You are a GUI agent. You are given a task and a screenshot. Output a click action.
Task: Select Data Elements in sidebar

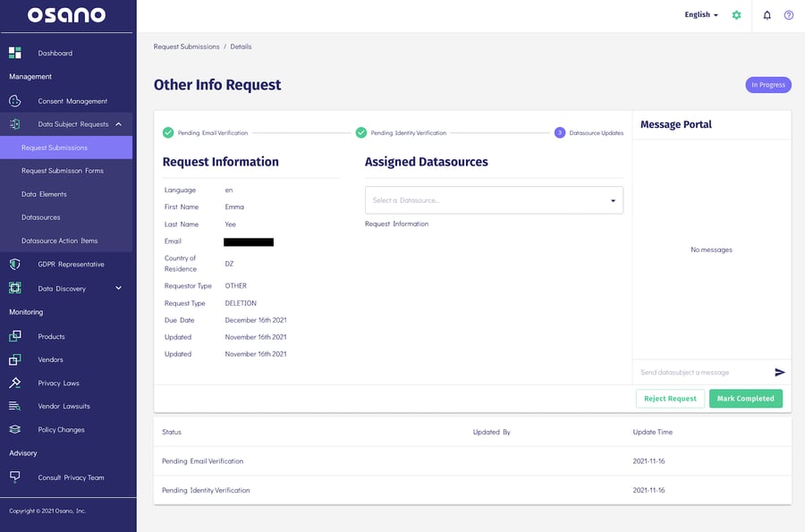click(45, 194)
